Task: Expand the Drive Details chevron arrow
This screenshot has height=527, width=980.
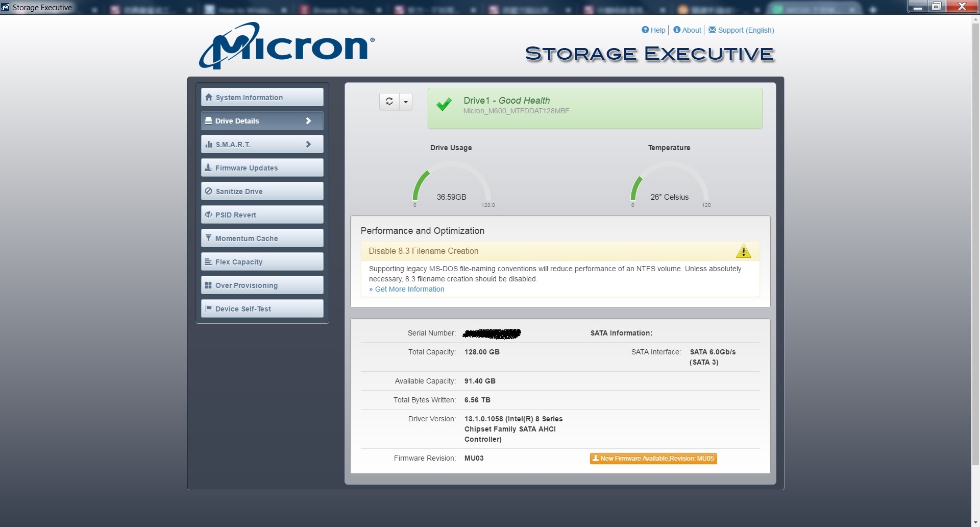Action: click(308, 121)
